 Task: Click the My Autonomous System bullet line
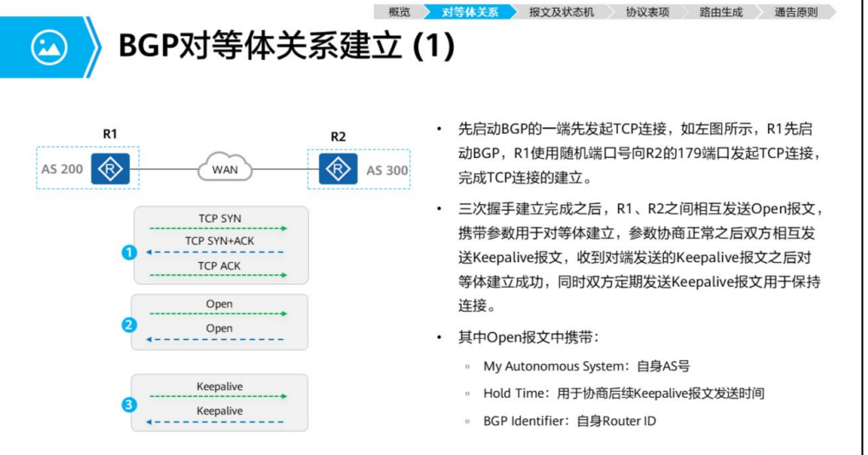point(586,366)
